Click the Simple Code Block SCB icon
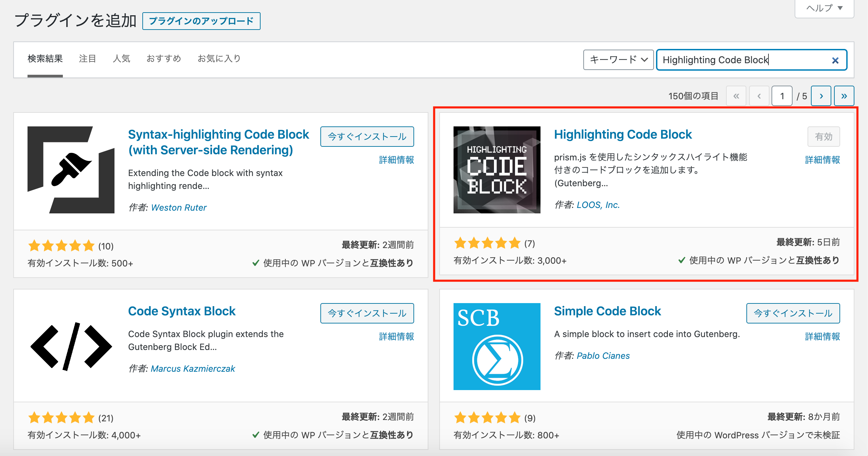Viewport: 868px width, 456px height. pyautogui.click(x=497, y=347)
